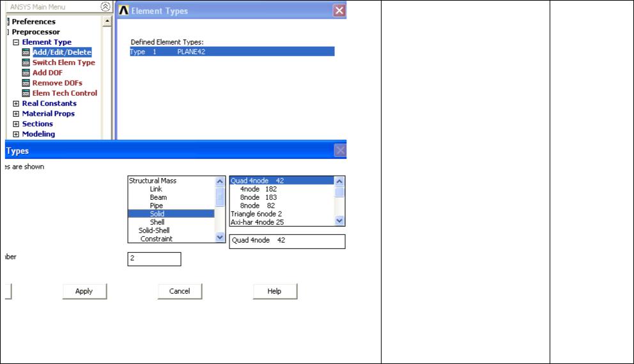The width and height of the screenshot is (634, 364).
Task: Select 4node 182 element option
Action: pyautogui.click(x=258, y=189)
